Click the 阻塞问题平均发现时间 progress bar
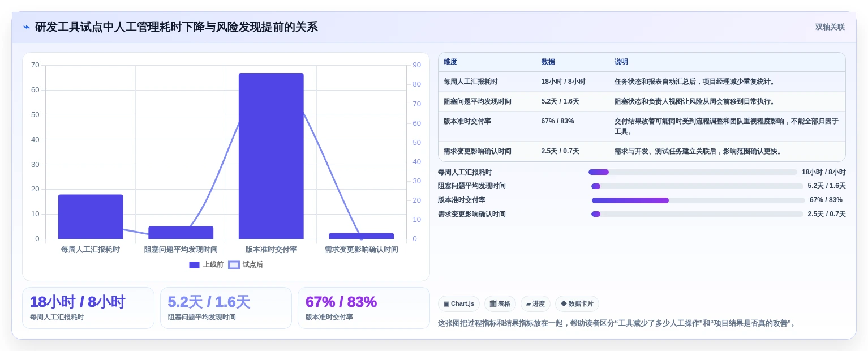Image resolution: width=868 pixels, height=351 pixels. 697,186
